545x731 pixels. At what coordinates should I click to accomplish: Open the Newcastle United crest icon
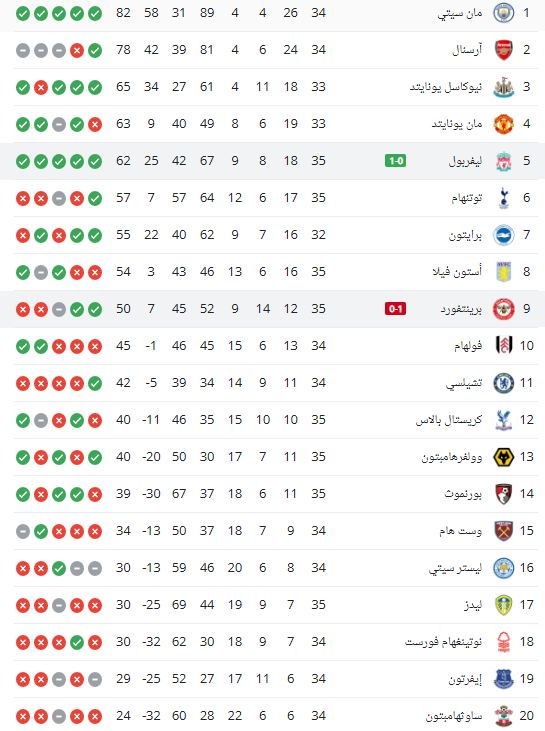[504, 87]
